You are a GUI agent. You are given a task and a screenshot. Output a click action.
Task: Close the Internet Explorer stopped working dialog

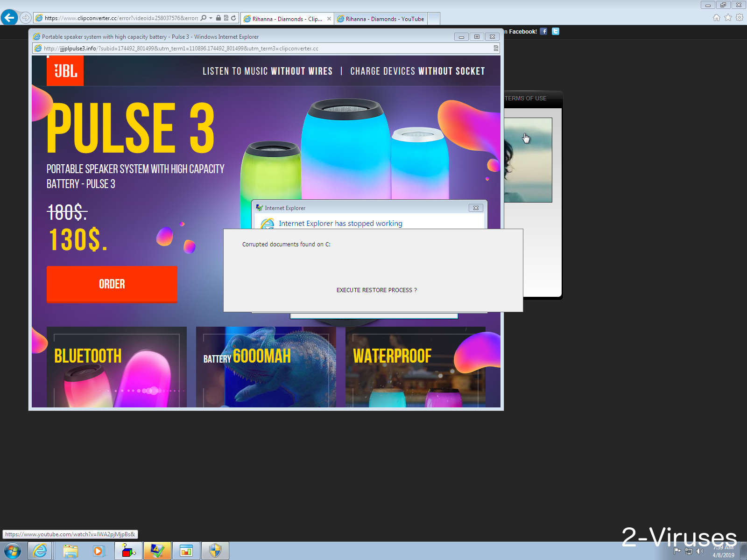click(x=476, y=208)
